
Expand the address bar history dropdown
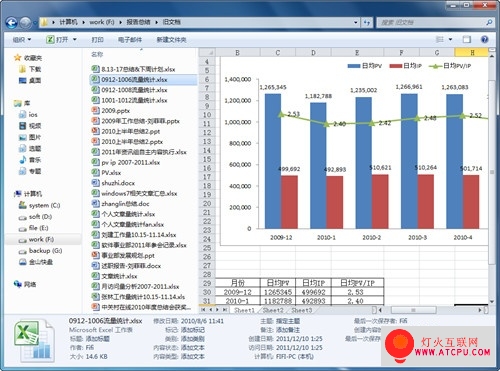pos(356,22)
